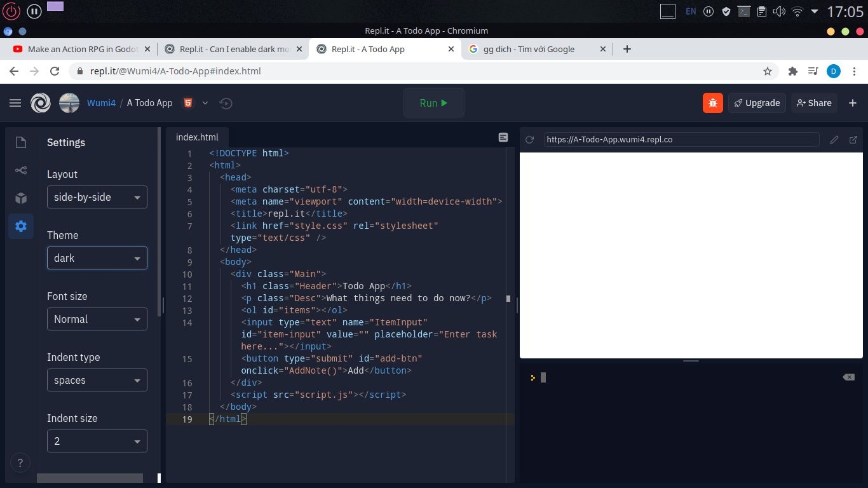This screenshot has height=488, width=868.
Task: Edit the repl URL with the pencil icon
Action: pos(834,139)
